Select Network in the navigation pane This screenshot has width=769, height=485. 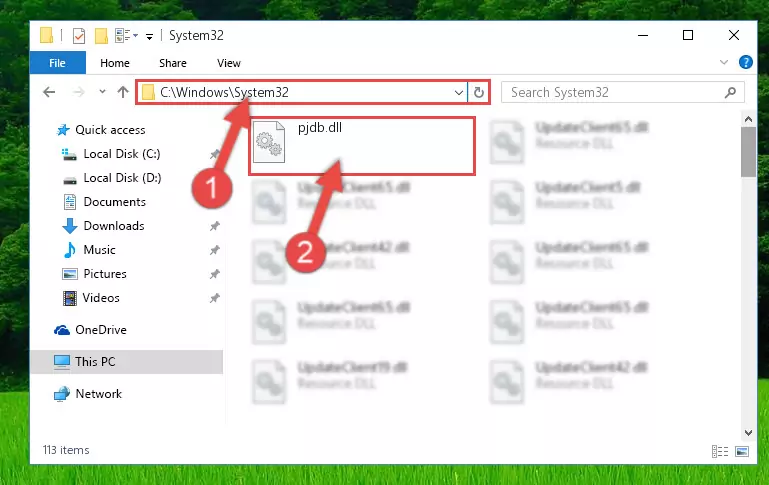point(99,394)
